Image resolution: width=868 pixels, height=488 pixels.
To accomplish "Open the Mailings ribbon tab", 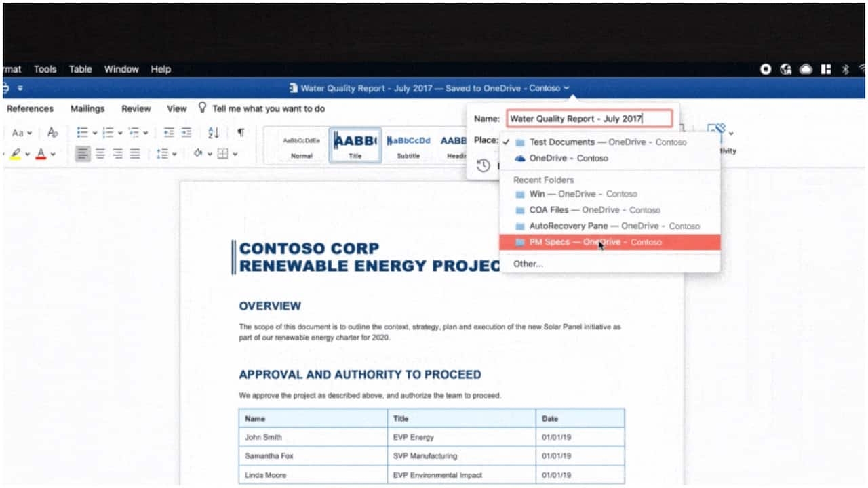I will pyautogui.click(x=87, y=108).
